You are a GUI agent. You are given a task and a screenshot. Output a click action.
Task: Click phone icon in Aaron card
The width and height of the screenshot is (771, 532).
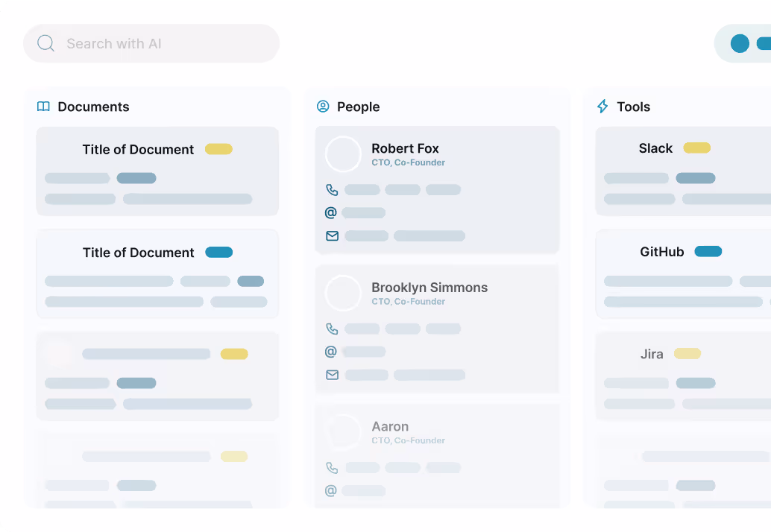(x=332, y=468)
